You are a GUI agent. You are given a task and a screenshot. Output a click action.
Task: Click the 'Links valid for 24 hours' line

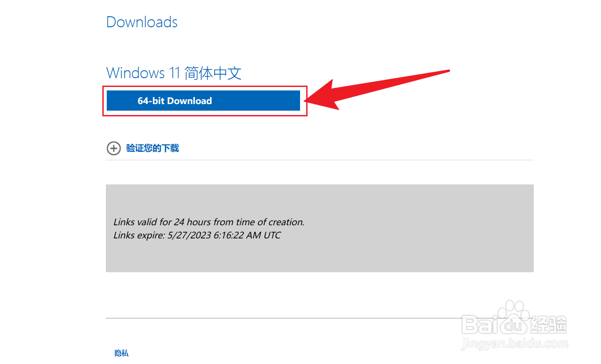tap(209, 222)
